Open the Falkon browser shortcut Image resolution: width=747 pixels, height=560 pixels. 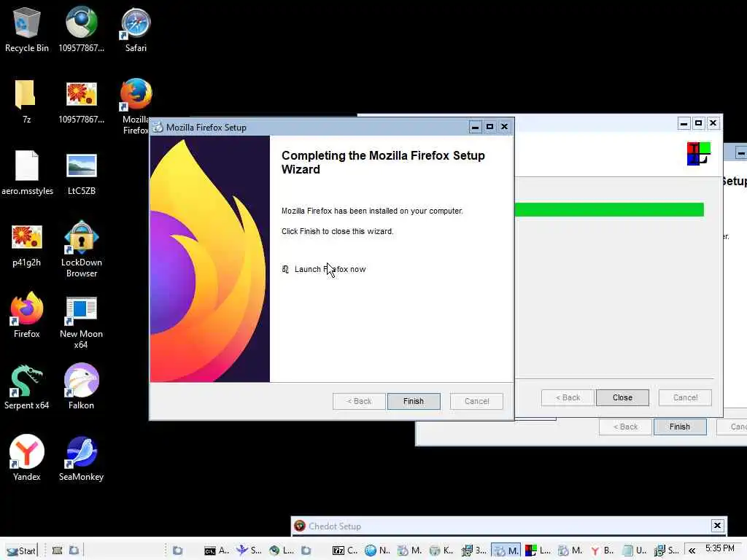[82, 386]
